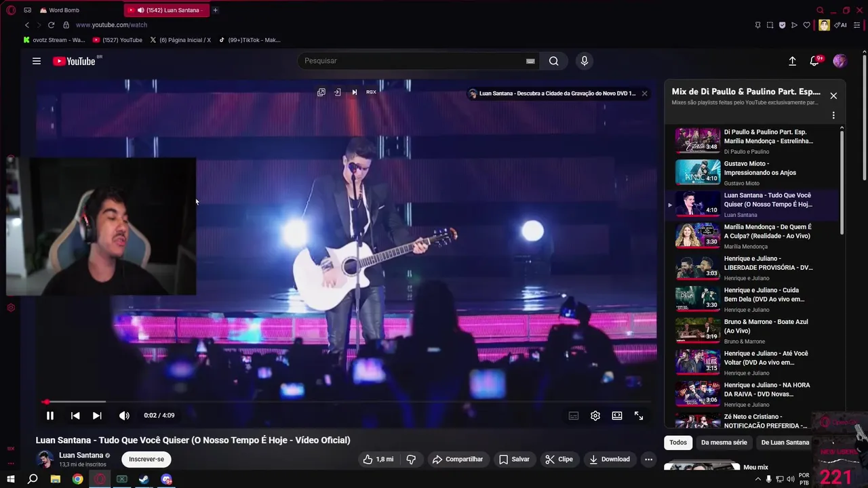This screenshot has height=488, width=868.
Task: Play Di Paullo & Paulino Estrelinha video
Action: (x=753, y=140)
